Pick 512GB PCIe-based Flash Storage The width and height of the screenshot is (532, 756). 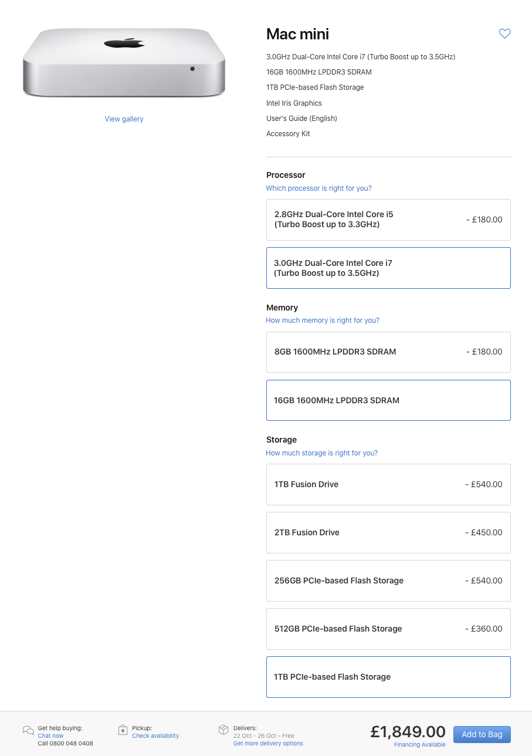[388, 629]
